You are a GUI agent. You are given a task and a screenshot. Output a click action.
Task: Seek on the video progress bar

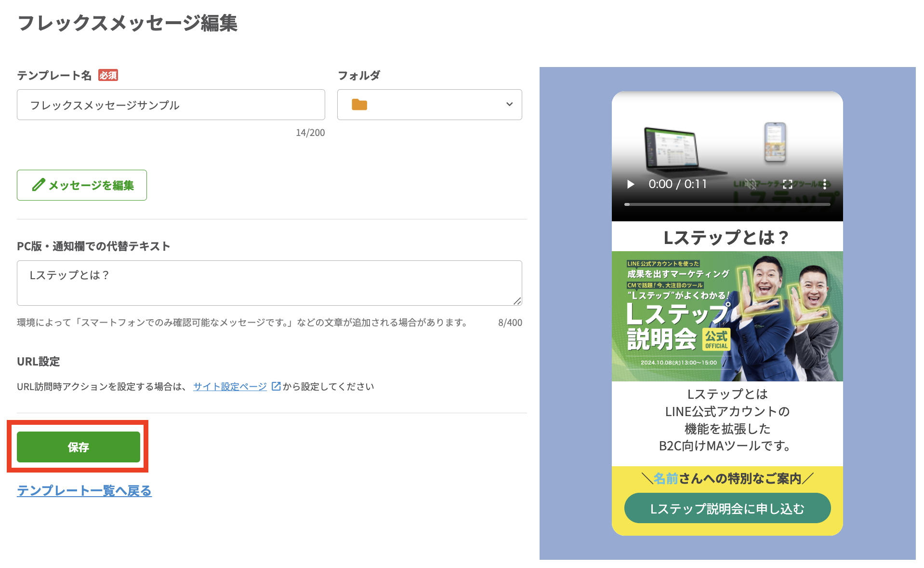pos(727,204)
